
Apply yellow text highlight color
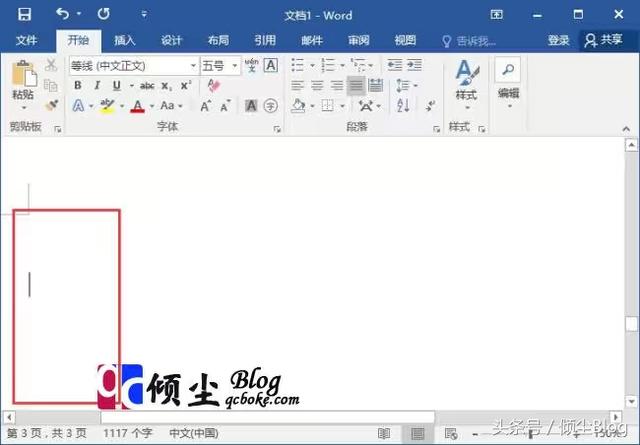tap(107, 106)
